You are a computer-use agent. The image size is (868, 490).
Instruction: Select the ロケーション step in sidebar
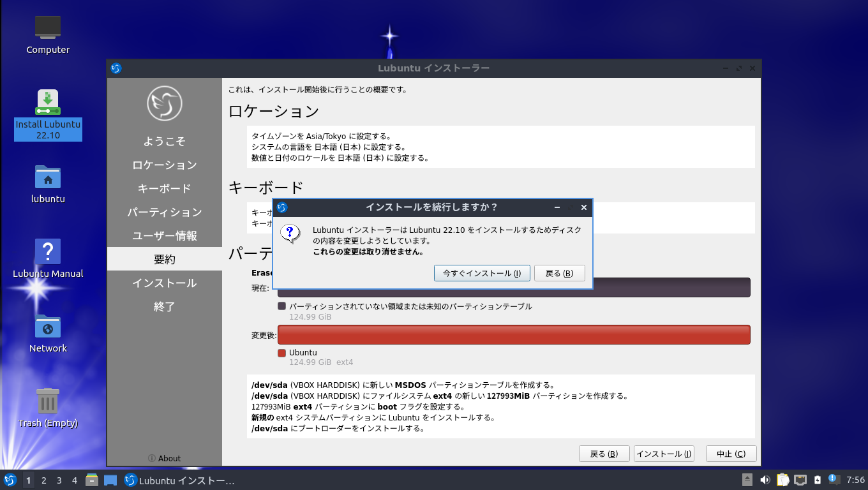pos(165,165)
